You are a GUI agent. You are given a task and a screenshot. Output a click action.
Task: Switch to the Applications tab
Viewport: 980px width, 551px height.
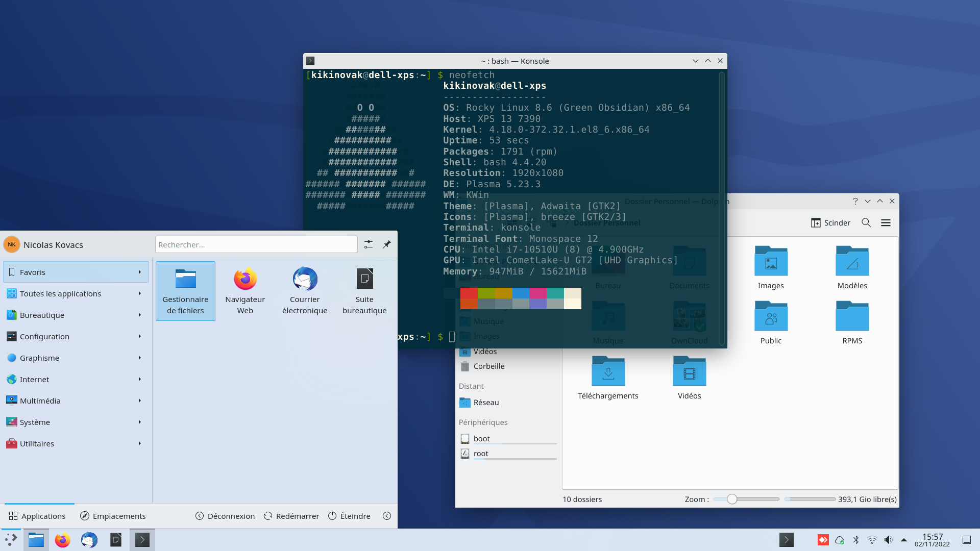click(38, 516)
